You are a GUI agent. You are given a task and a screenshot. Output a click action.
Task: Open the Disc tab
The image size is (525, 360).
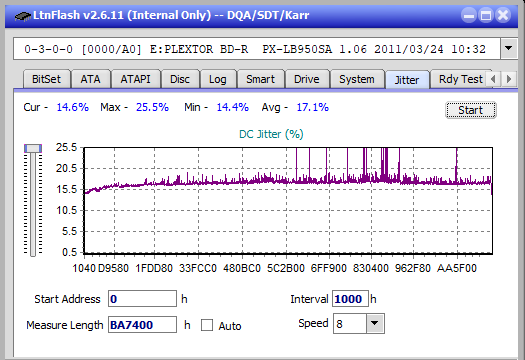pos(180,79)
